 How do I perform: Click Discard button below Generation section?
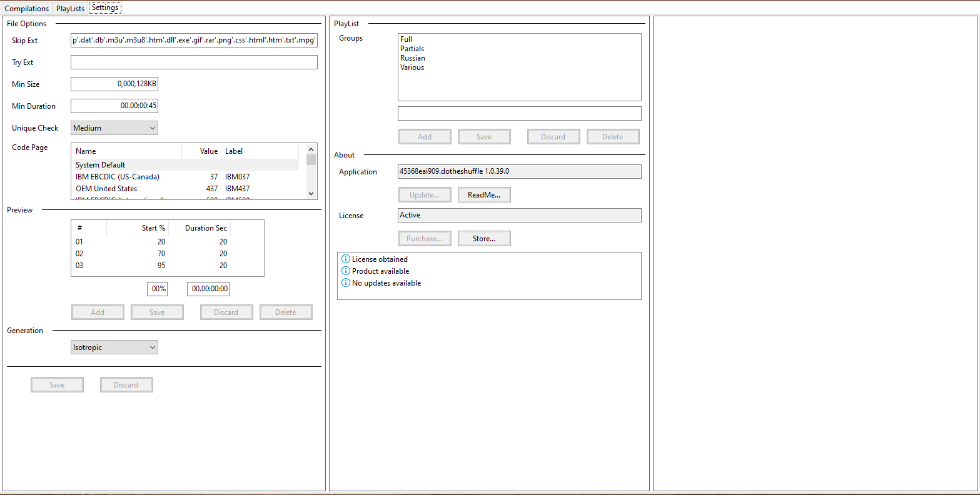tap(126, 385)
